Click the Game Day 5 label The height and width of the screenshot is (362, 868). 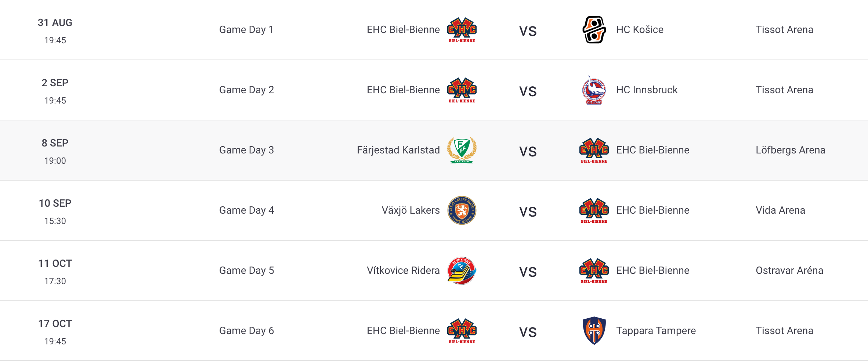(246, 271)
